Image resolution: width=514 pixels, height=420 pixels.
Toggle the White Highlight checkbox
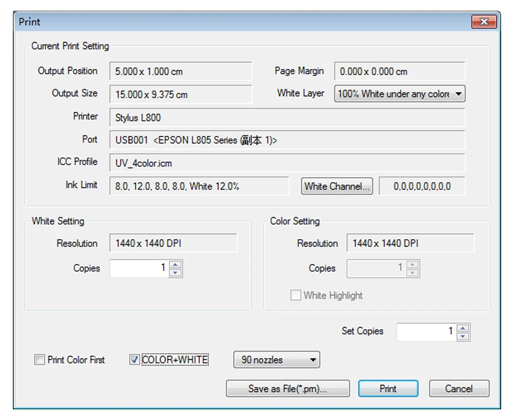pos(296,295)
